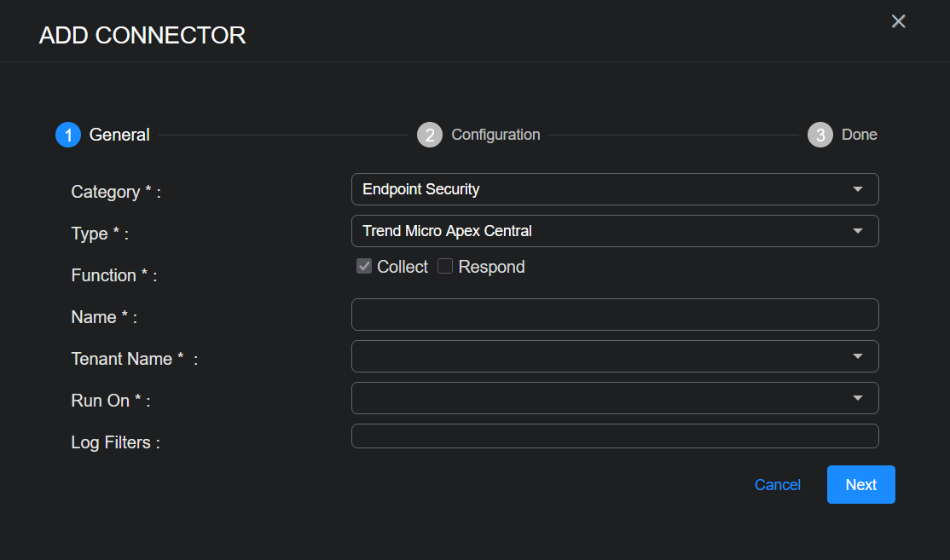Click the step 1 General circle icon

tap(68, 135)
